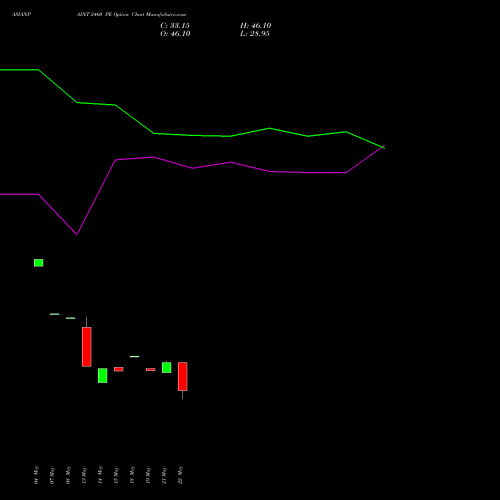Viewport: 500px width, 500px height.
Task: Click the ASIANP symbol text in the title
Action: [x=21, y=15]
